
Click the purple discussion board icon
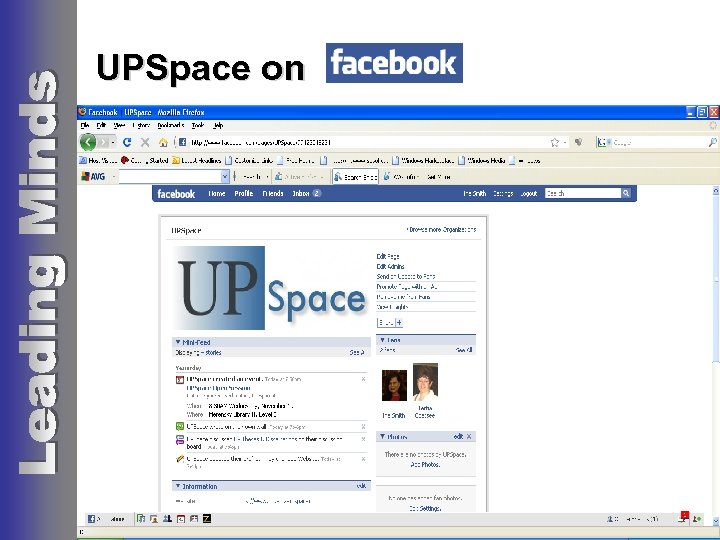[180, 440]
